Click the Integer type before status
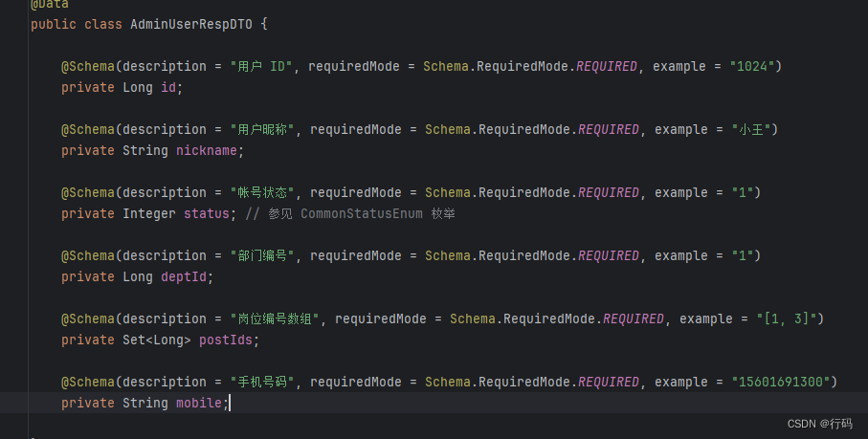Screen dimensions: 868x439 coord(149,213)
